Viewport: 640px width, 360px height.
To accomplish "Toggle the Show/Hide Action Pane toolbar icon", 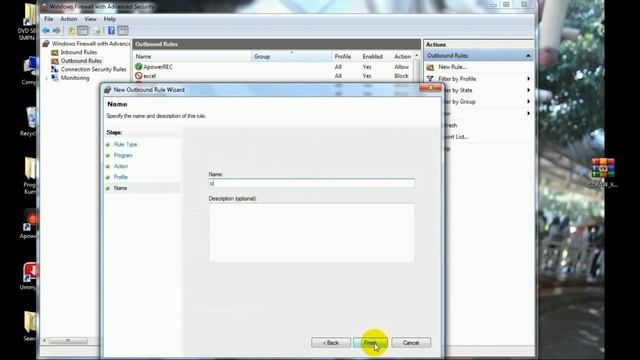I will click(123, 31).
